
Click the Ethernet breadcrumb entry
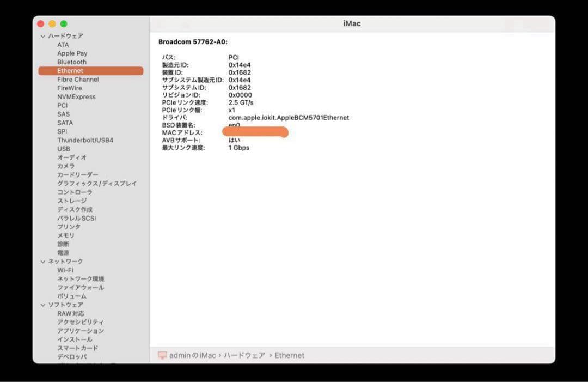point(290,355)
